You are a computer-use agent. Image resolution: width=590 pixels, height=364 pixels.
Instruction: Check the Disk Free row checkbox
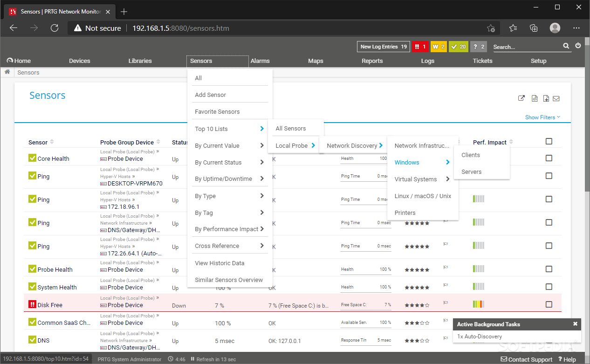(x=549, y=304)
